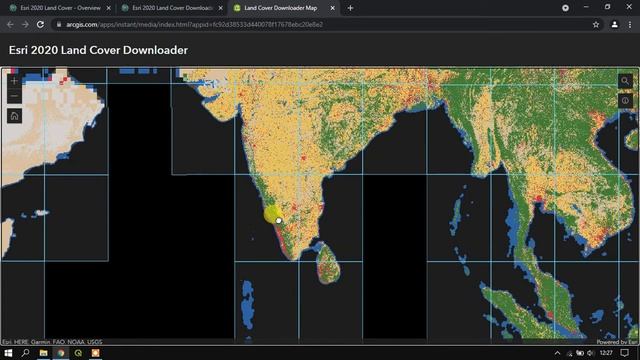Open the map info panel
The width and height of the screenshot is (640, 360).
pyautogui.click(x=625, y=100)
